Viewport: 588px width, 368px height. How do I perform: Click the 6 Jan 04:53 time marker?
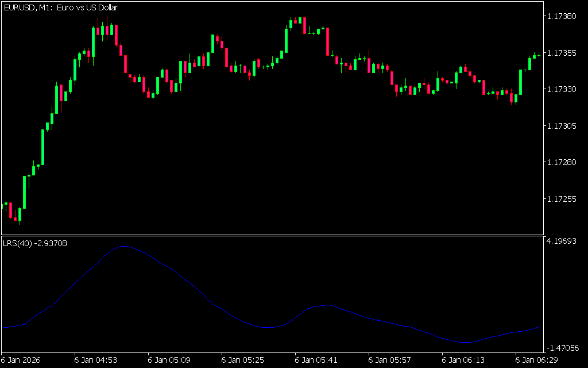click(x=96, y=360)
